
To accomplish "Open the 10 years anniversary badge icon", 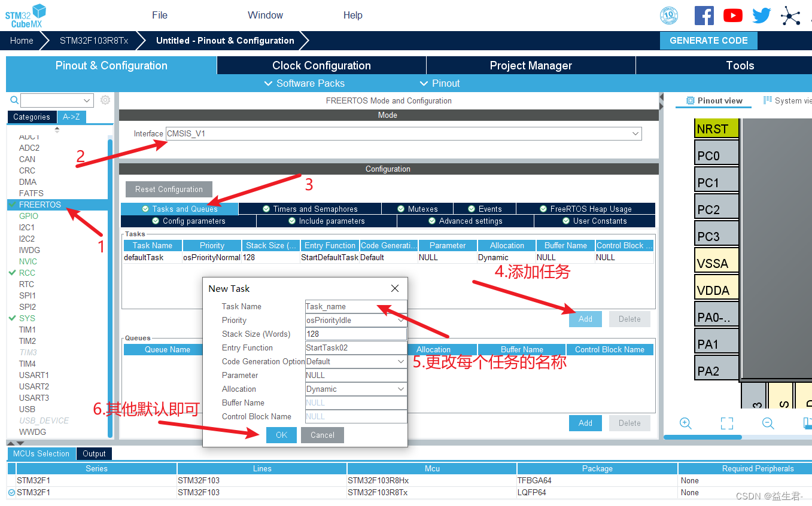I will [669, 16].
